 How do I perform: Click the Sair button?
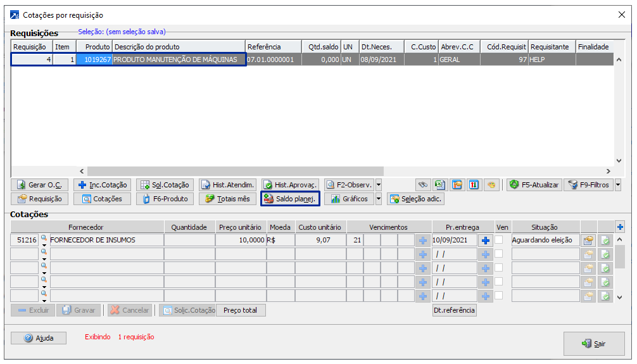(593, 344)
